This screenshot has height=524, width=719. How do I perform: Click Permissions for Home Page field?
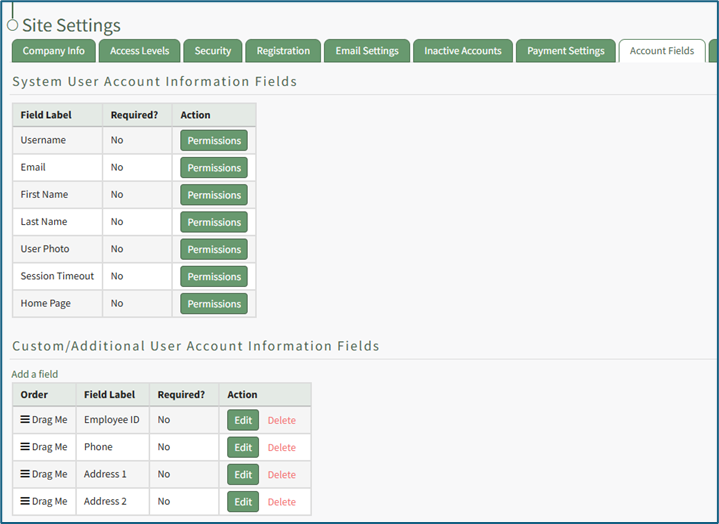(x=214, y=304)
